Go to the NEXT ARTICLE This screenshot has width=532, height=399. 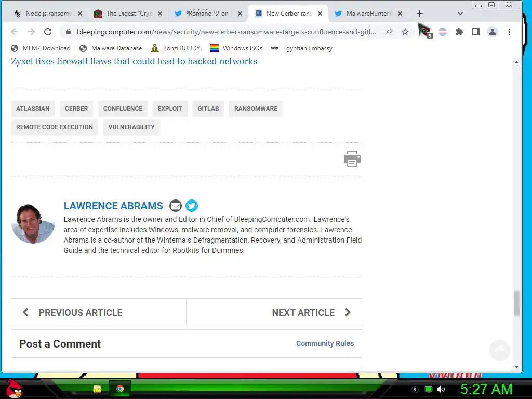pos(274,312)
